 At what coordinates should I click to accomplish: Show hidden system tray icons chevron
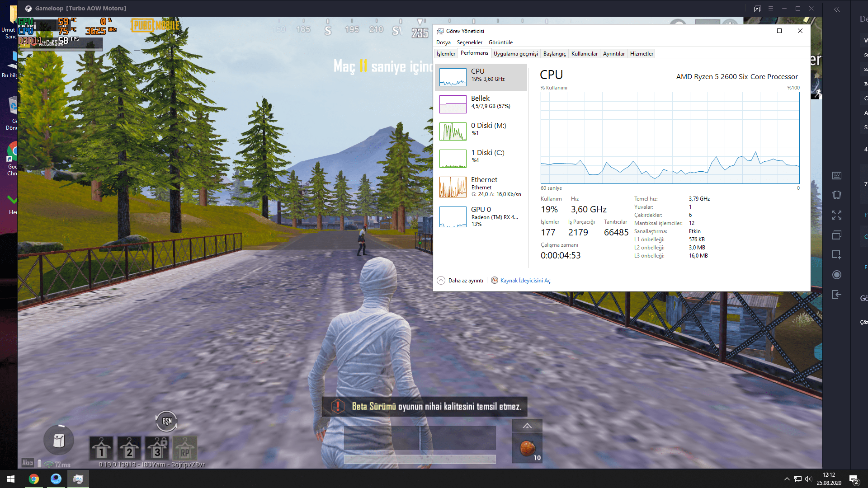[x=787, y=479]
